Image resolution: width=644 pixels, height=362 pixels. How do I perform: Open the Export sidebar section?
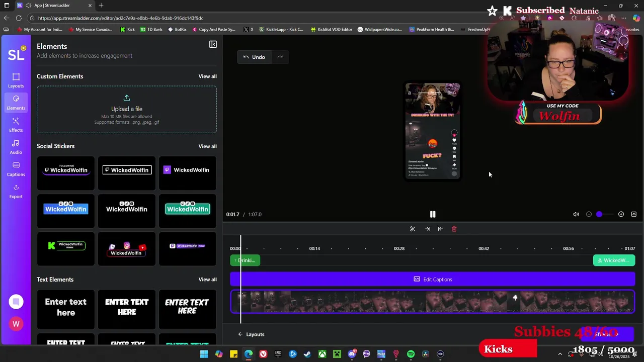click(16, 191)
